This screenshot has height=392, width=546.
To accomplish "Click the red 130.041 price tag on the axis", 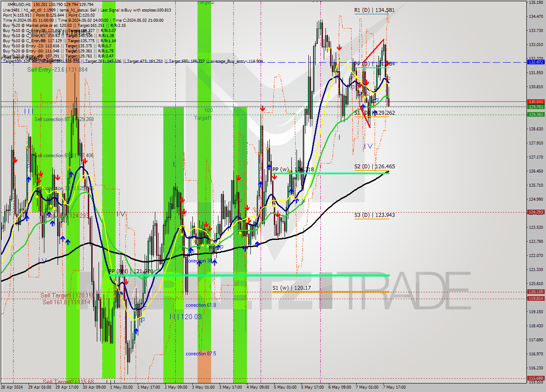I will (536, 102).
